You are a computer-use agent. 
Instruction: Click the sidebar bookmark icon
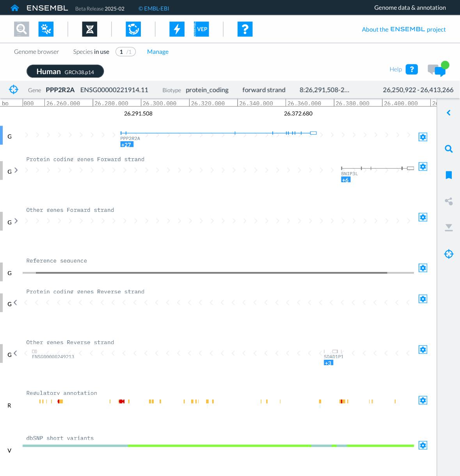click(449, 175)
